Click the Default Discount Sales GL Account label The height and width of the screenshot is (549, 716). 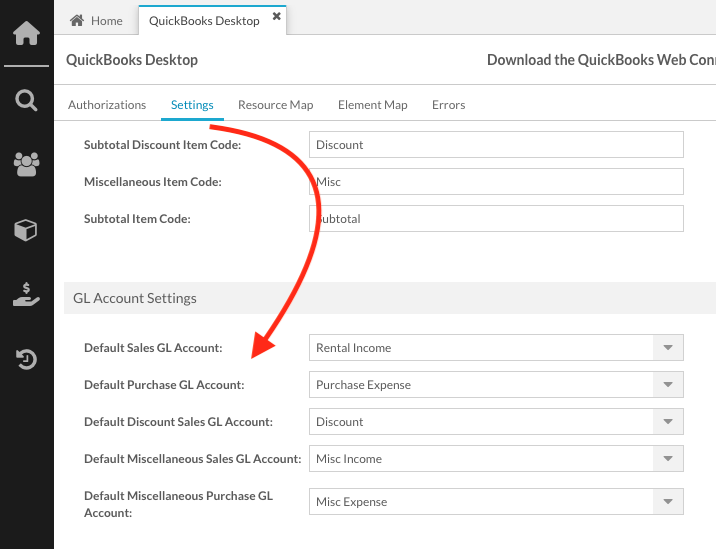coord(178,422)
